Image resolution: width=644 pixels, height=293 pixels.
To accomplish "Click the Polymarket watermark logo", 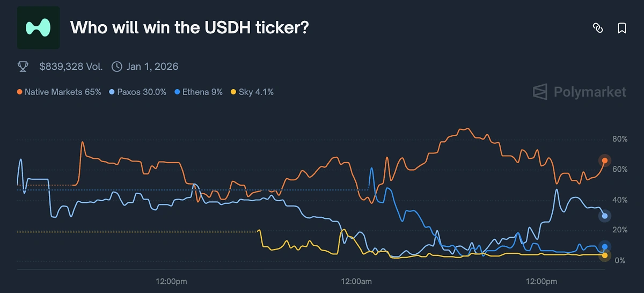I will [579, 92].
